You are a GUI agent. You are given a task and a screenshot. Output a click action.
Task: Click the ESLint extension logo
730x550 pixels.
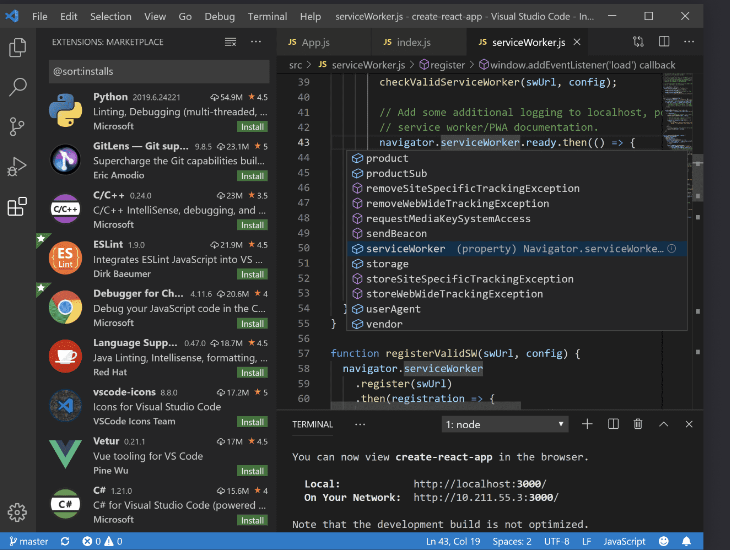tap(66, 258)
